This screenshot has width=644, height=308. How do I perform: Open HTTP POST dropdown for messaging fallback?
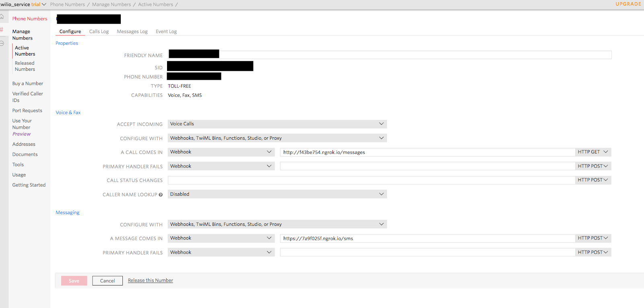tap(593, 252)
